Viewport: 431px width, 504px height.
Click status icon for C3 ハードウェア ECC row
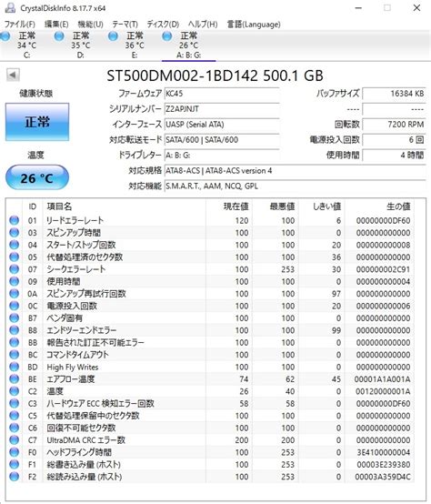15,403
